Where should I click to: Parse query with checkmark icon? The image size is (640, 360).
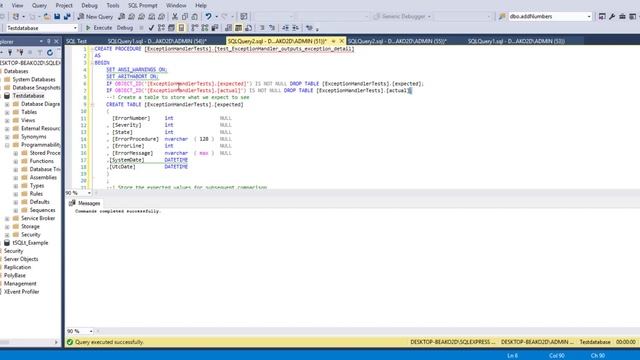point(151,28)
